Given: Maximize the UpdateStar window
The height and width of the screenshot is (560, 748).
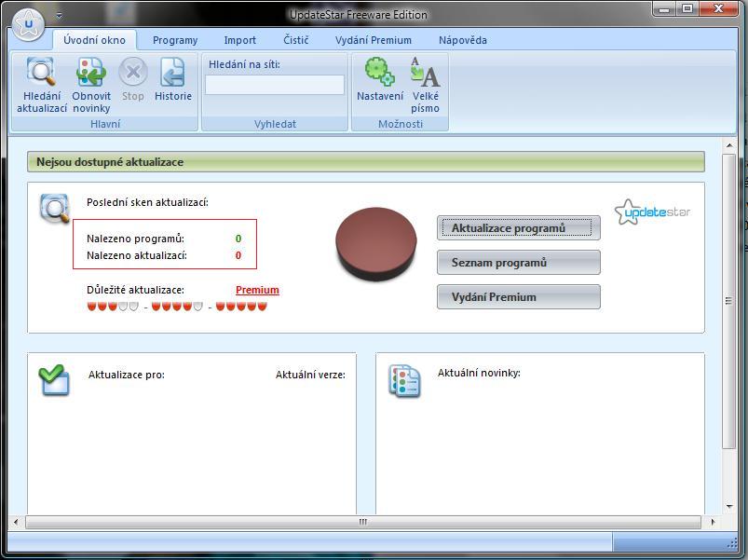Looking at the screenshot, I should tap(687, 9).
